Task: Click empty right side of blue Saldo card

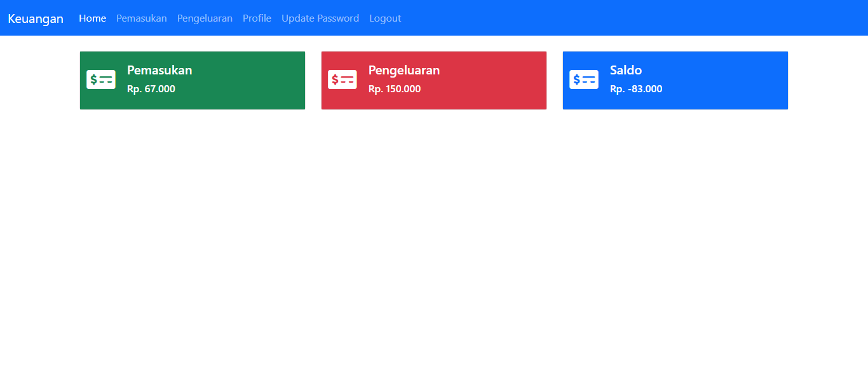Action: (743, 80)
